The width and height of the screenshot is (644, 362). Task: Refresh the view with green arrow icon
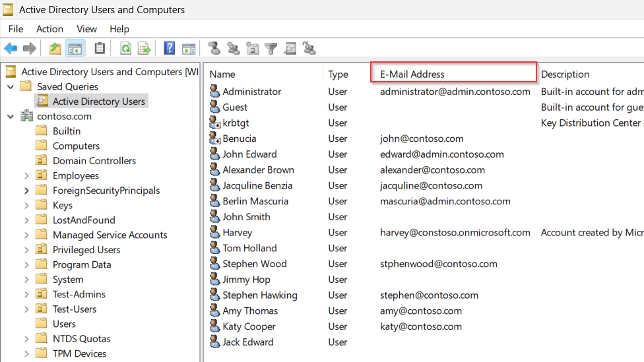pos(125,48)
